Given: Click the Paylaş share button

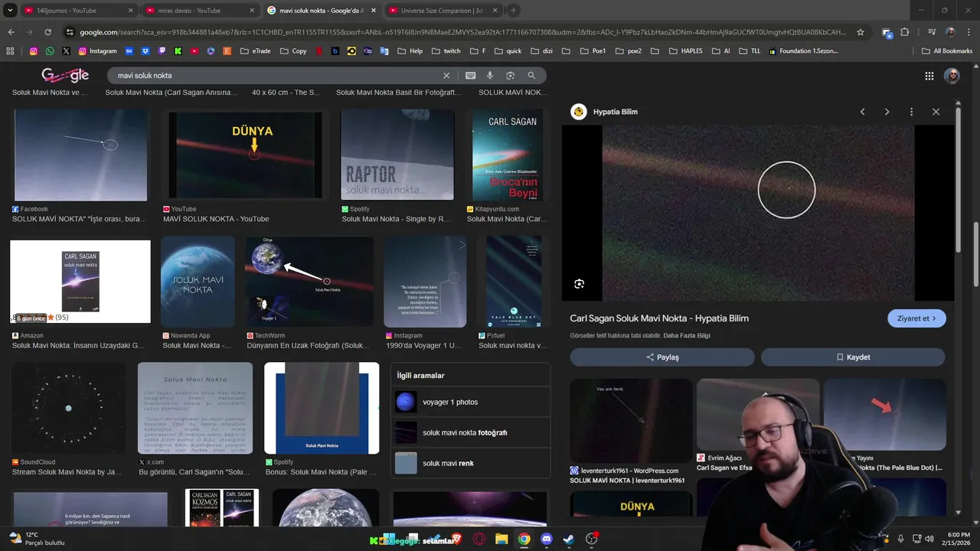Looking at the screenshot, I should pyautogui.click(x=662, y=357).
